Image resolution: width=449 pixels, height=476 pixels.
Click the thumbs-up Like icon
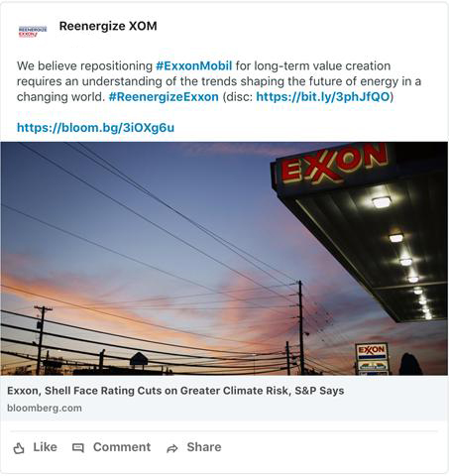19,448
